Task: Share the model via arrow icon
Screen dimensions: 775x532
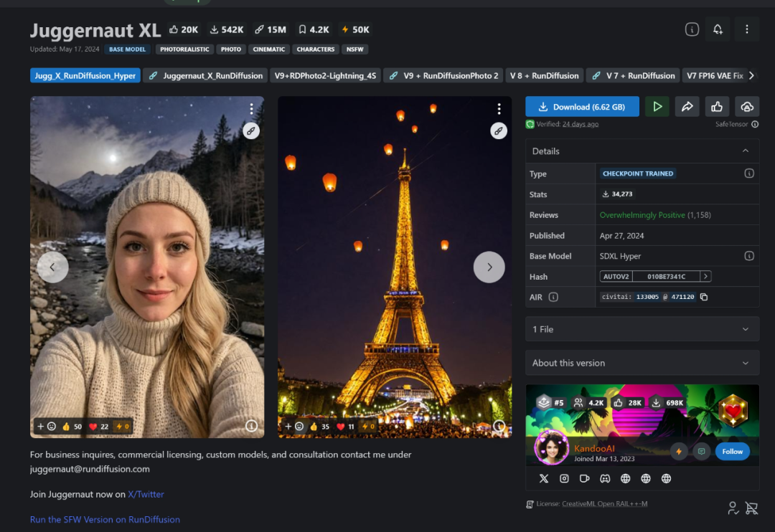Action: tap(687, 107)
